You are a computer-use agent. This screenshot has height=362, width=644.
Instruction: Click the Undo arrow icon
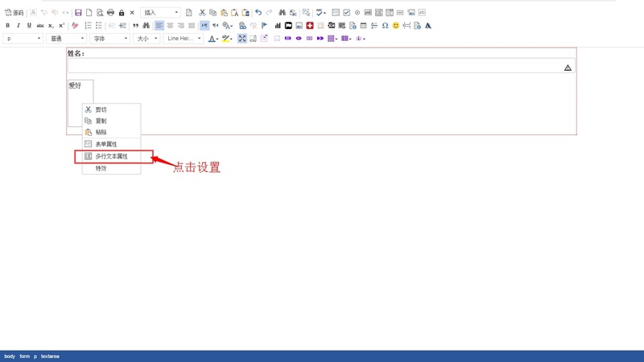pos(258,13)
